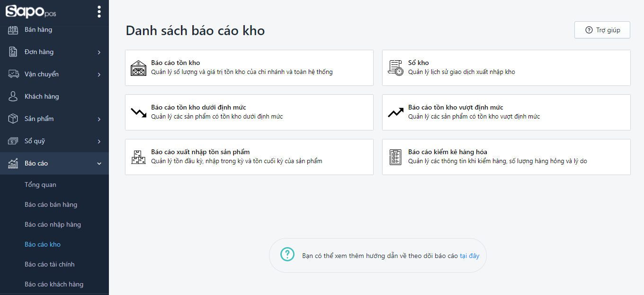Click the Sản phẩm box icon in sidebar
Viewport: 644px width, 295px height.
pos(13,119)
